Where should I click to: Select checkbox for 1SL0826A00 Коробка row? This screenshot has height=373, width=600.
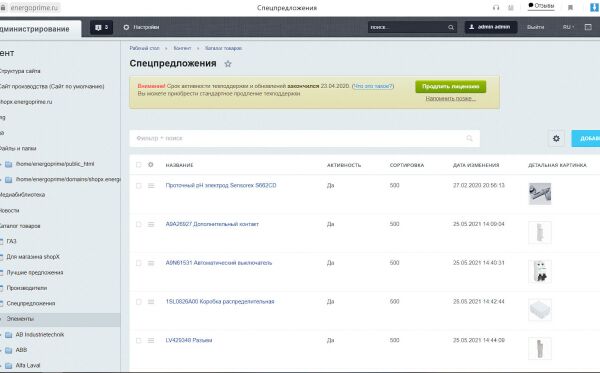tap(139, 302)
